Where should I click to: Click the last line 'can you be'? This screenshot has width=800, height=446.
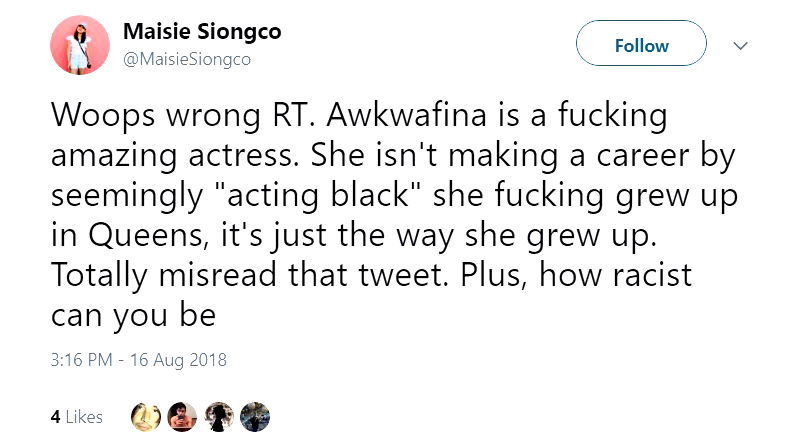133,316
